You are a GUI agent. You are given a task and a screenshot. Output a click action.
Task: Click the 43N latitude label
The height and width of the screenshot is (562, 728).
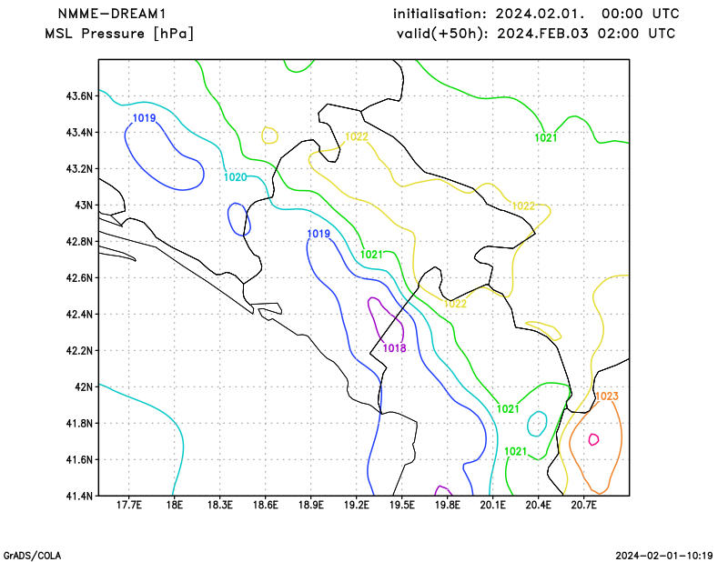point(84,206)
